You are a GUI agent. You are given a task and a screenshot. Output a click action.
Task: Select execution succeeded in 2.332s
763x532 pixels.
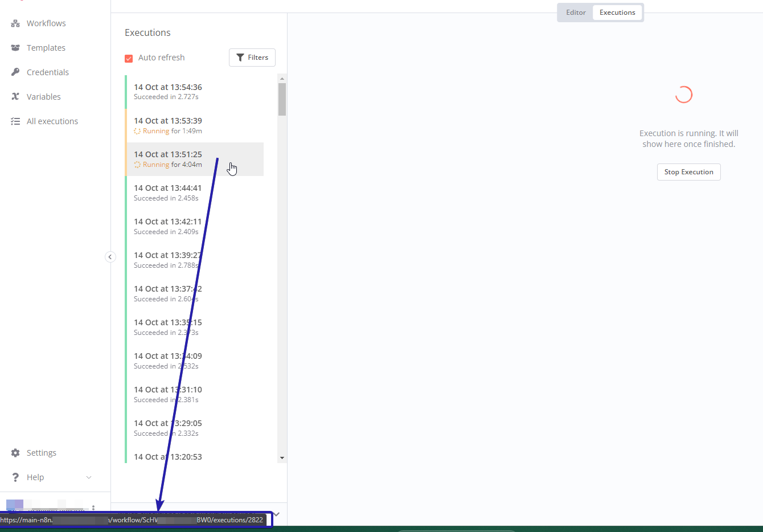pos(194,428)
